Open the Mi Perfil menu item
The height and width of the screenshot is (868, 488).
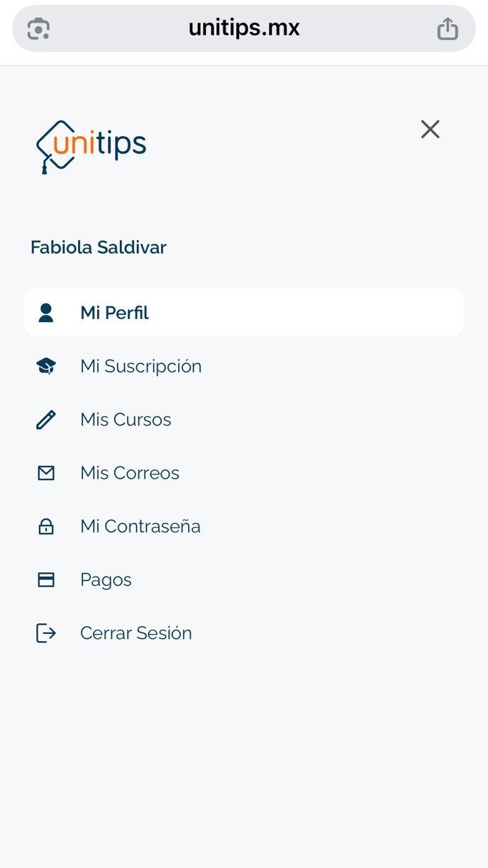coord(114,313)
